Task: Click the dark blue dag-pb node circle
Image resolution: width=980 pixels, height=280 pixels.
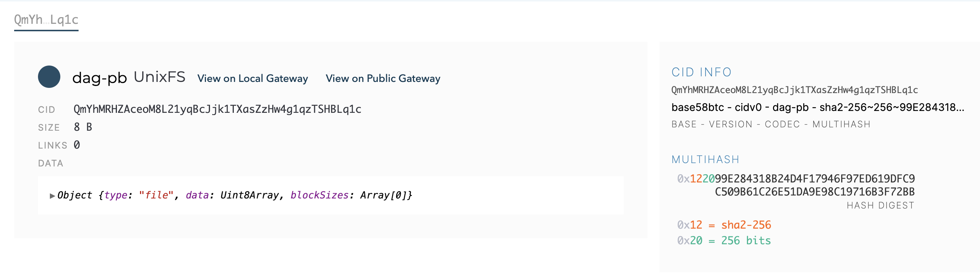Action: click(49, 77)
